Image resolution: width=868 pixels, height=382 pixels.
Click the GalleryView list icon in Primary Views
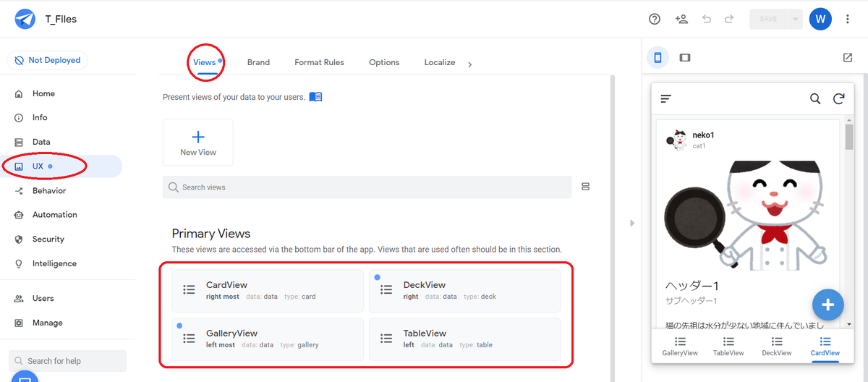(189, 338)
